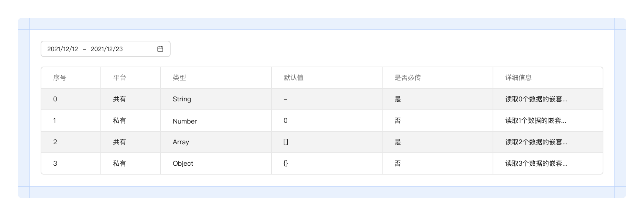644x216 pixels.
Task: Click the 默认值 column header
Action: pyautogui.click(x=294, y=78)
